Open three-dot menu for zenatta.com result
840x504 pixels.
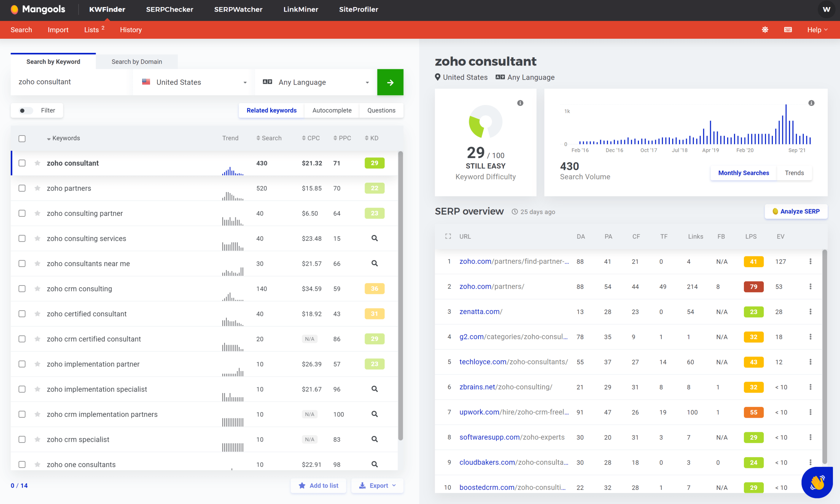pos(810,312)
